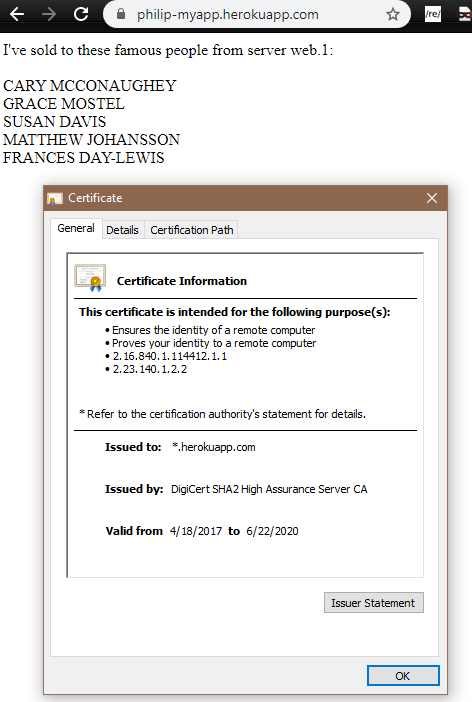
Task: Click issuer DigiCert SHA2 High Assurance Server CA
Action: point(269,489)
